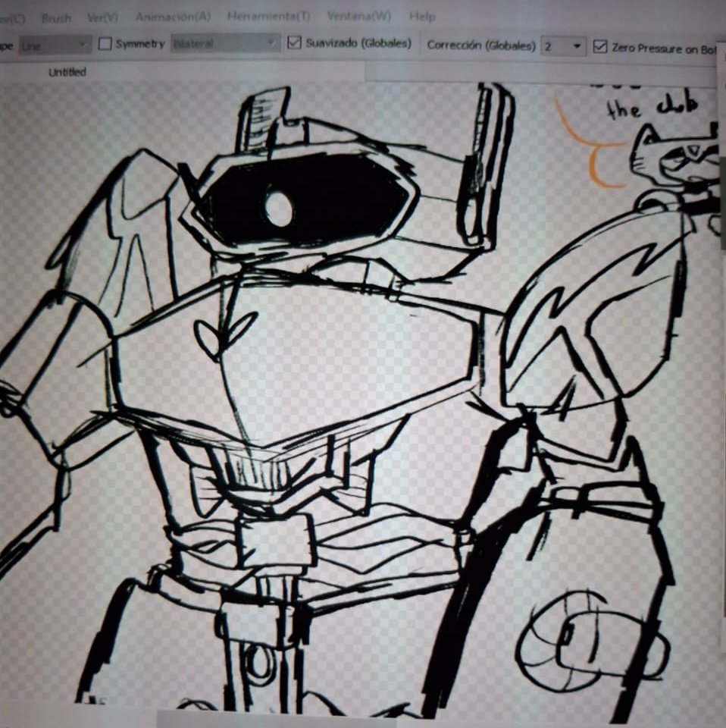Image resolution: width=726 pixels, height=728 pixels.
Task: Open the Bilateral symmetry dropdown
Action: [225, 44]
